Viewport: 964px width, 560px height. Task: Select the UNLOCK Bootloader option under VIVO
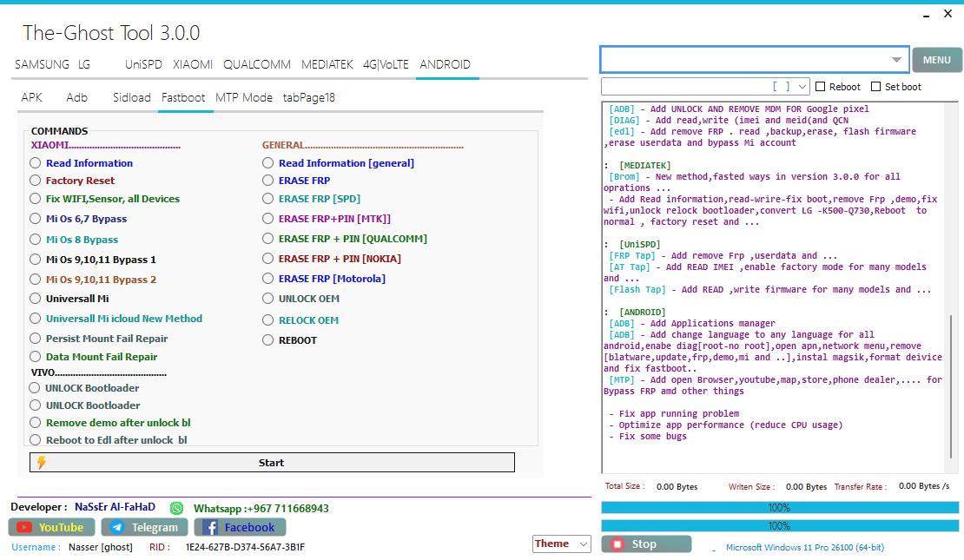pyautogui.click(x=36, y=388)
